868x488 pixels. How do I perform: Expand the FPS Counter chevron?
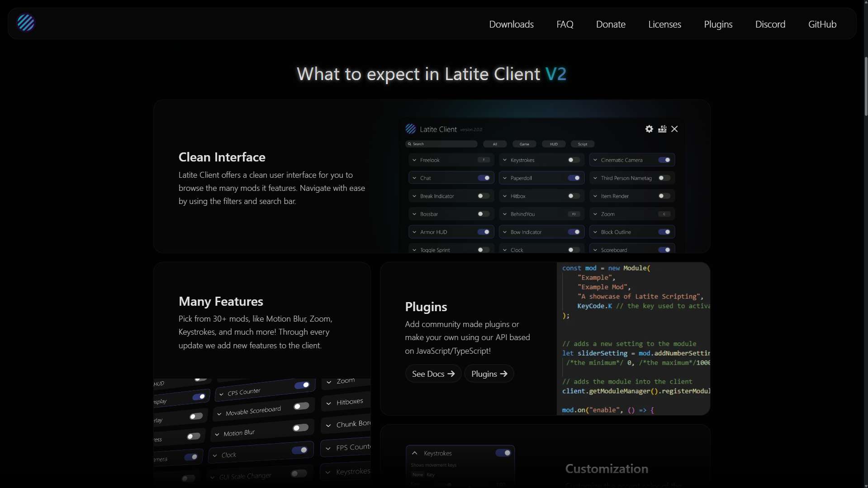click(x=328, y=449)
